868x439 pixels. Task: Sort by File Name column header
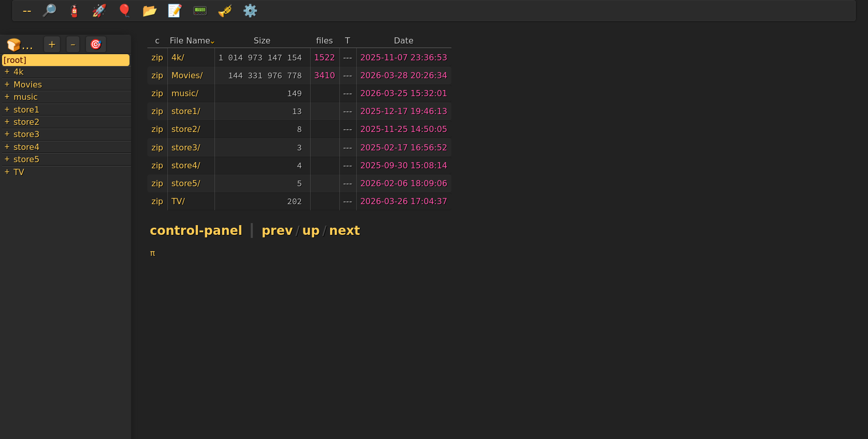pyautogui.click(x=190, y=40)
